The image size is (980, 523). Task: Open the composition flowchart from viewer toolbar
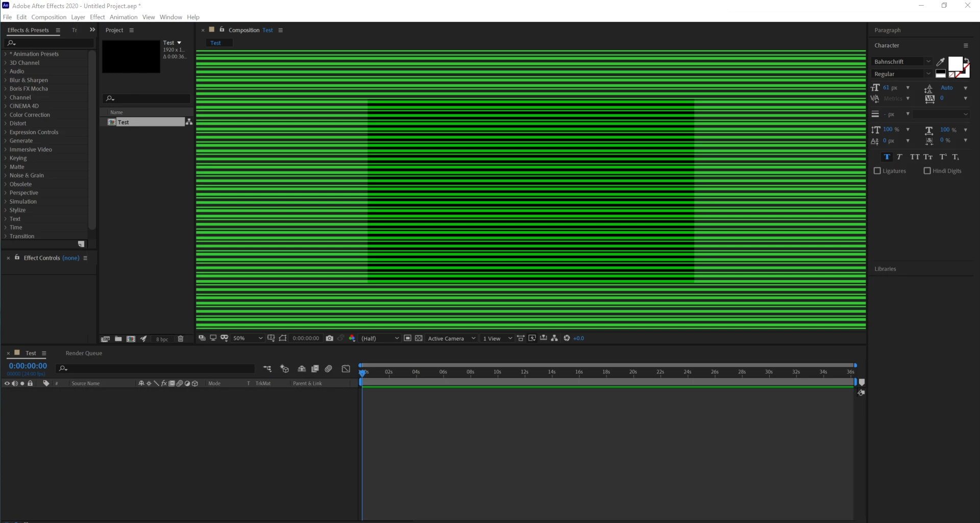coord(554,338)
